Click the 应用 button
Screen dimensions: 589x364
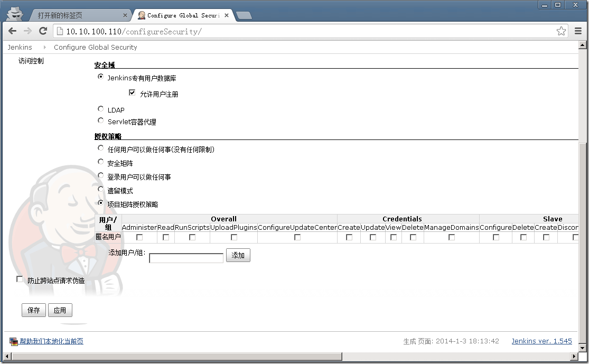(x=60, y=310)
